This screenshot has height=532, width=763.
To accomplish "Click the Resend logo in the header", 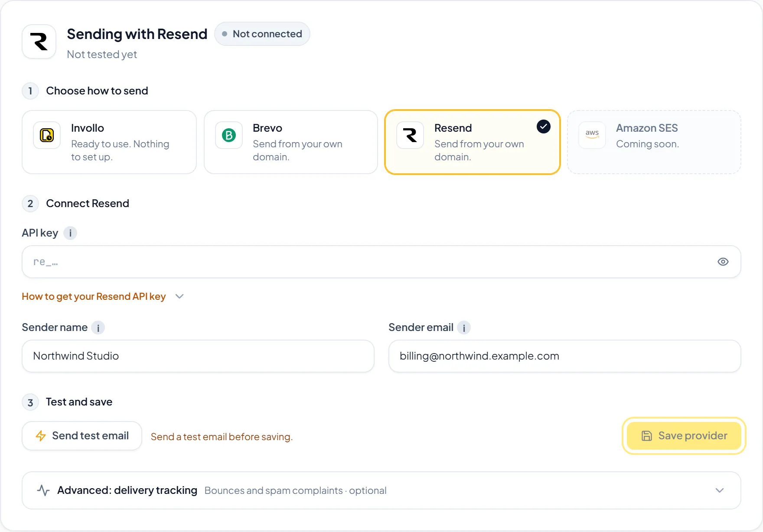I will coord(39,42).
